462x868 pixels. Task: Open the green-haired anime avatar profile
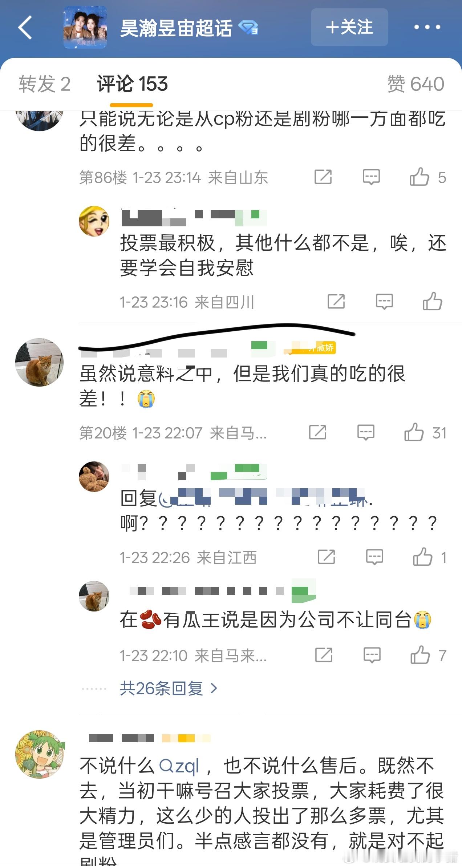pos(40,754)
